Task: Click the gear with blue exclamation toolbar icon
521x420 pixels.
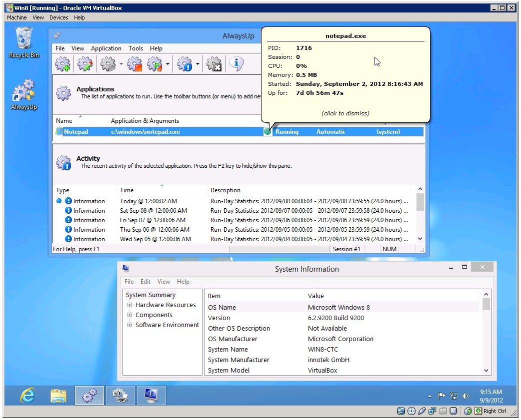Action: (x=184, y=64)
